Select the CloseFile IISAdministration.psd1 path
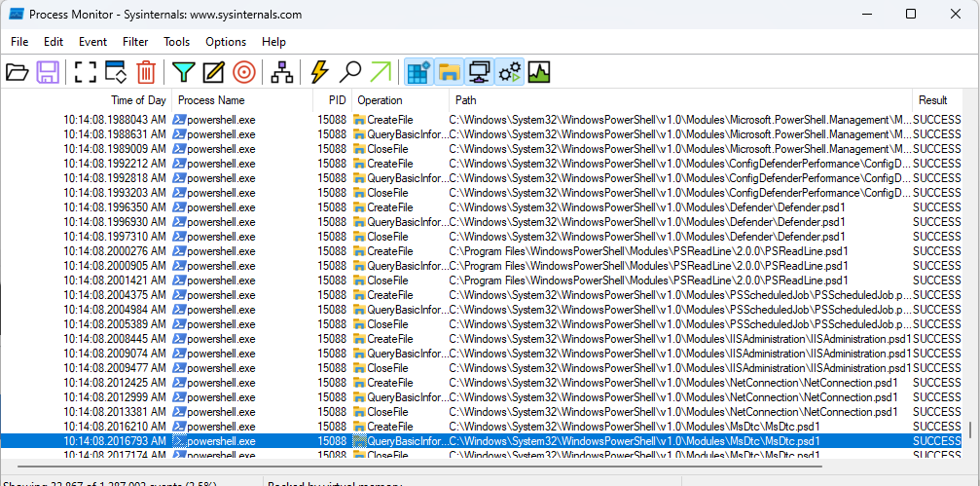This screenshot has height=486, width=980. click(680, 368)
